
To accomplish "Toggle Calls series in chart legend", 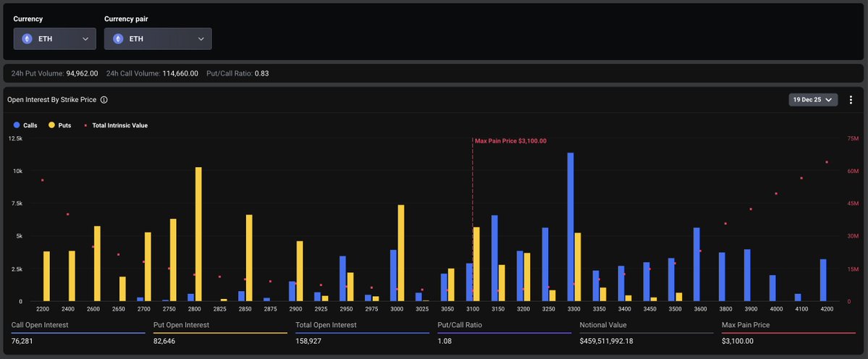I will pyautogui.click(x=25, y=126).
